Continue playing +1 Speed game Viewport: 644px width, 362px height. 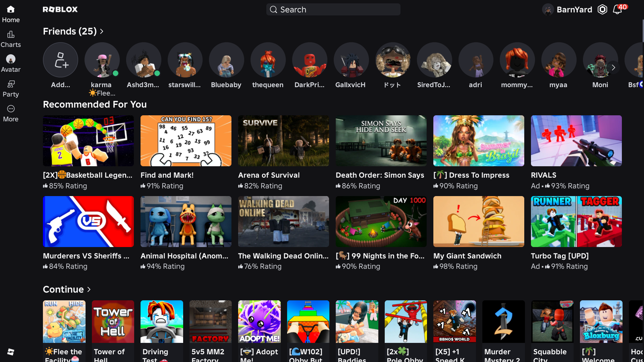coord(454,321)
